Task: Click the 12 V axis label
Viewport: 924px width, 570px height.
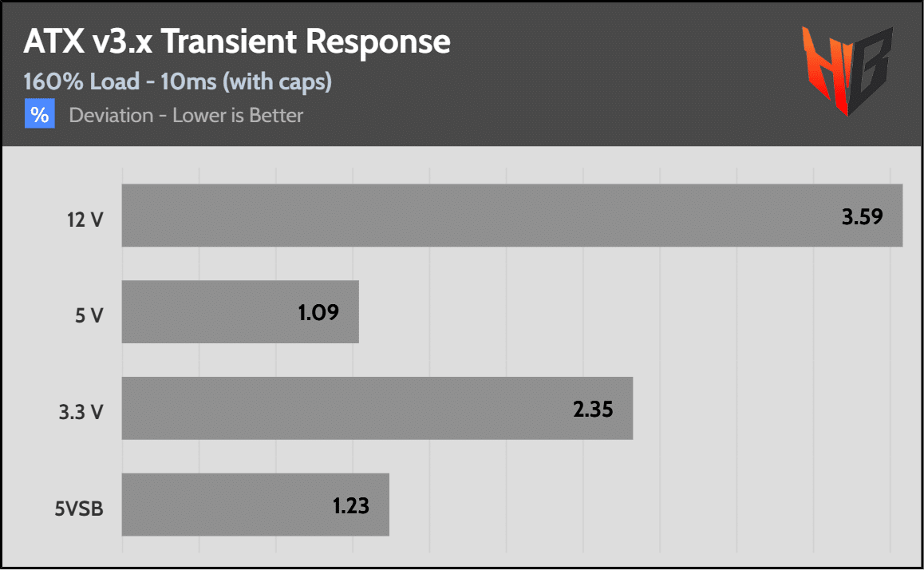Action: (x=85, y=220)
